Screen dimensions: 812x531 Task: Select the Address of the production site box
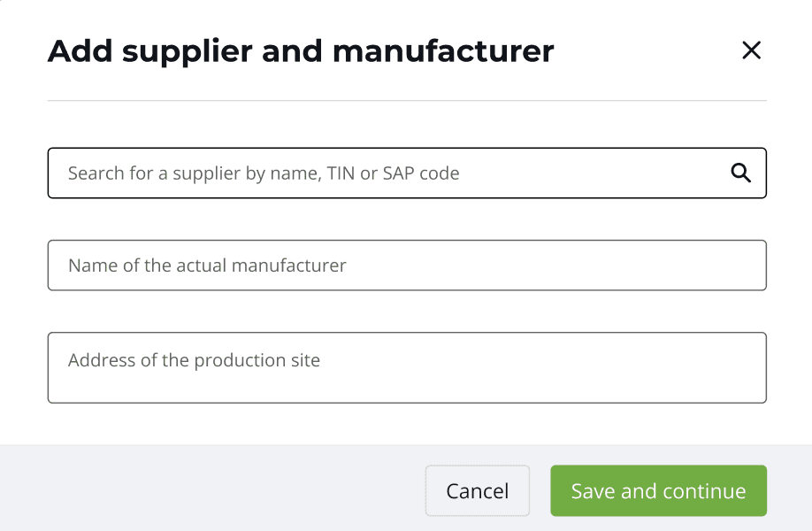[407, 367]
